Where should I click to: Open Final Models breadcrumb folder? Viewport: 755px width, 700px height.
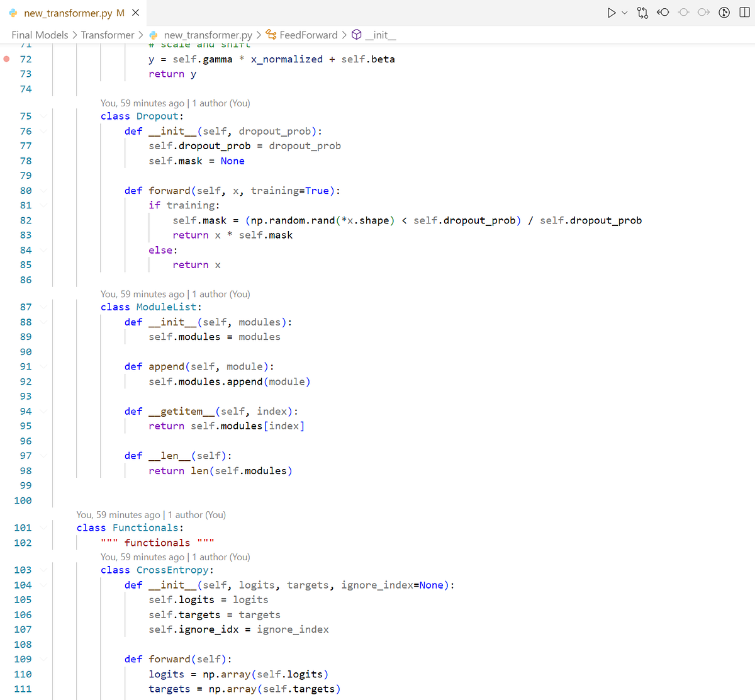point(40,35)
